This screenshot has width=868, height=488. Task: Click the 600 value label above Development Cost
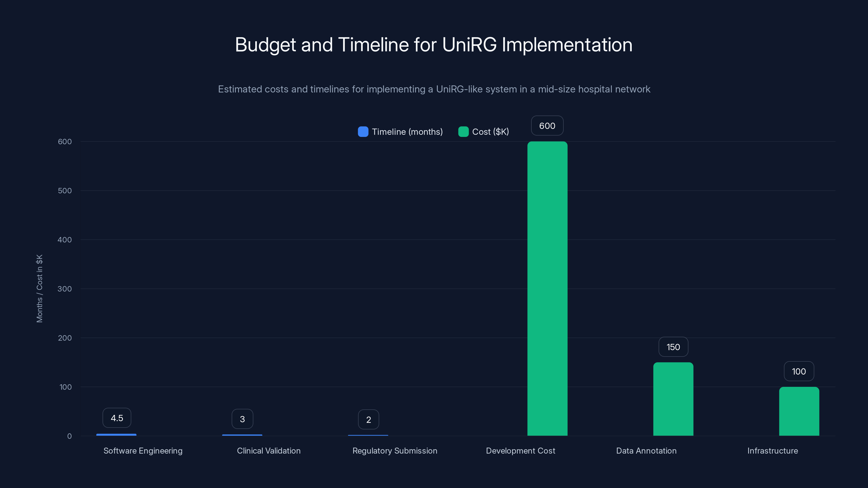pyautogui.click(x=547, y=126)
